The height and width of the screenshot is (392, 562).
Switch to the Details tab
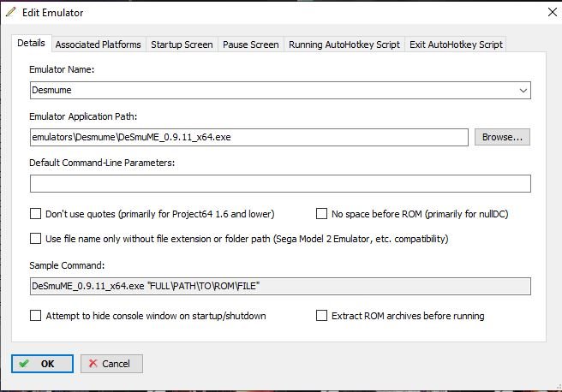point(31,44)
